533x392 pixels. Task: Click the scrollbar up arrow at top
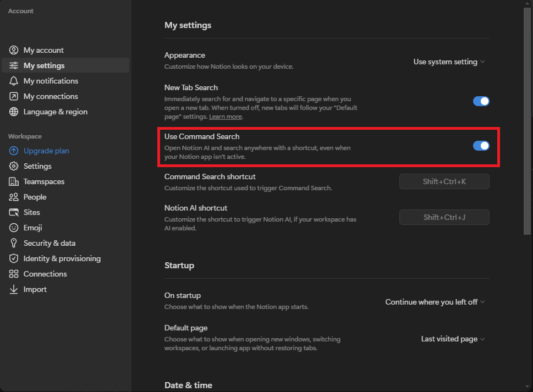[x=527, y=3]
